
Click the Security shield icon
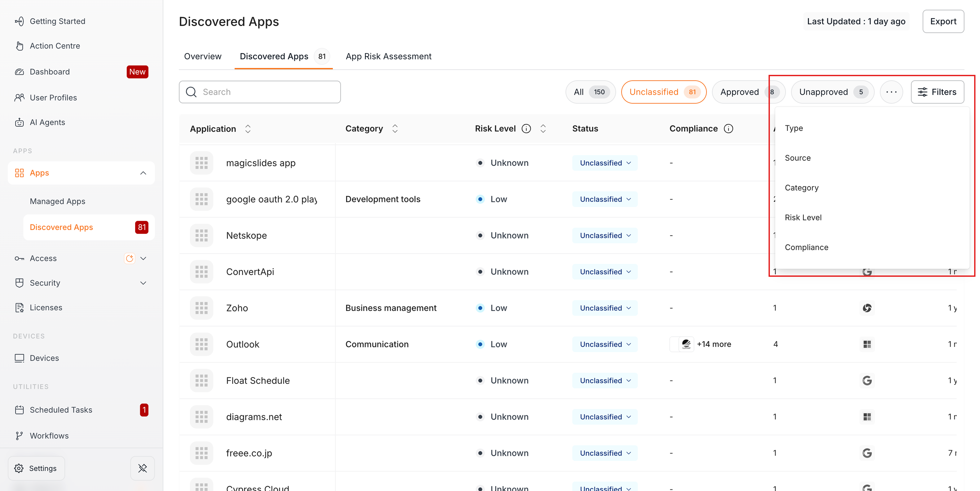[19, 283]
